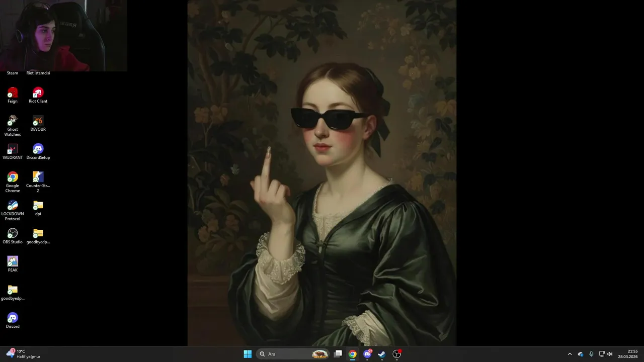Select the Riot Client desktop shortcut

pyautogui.click(x=38, y=96)
